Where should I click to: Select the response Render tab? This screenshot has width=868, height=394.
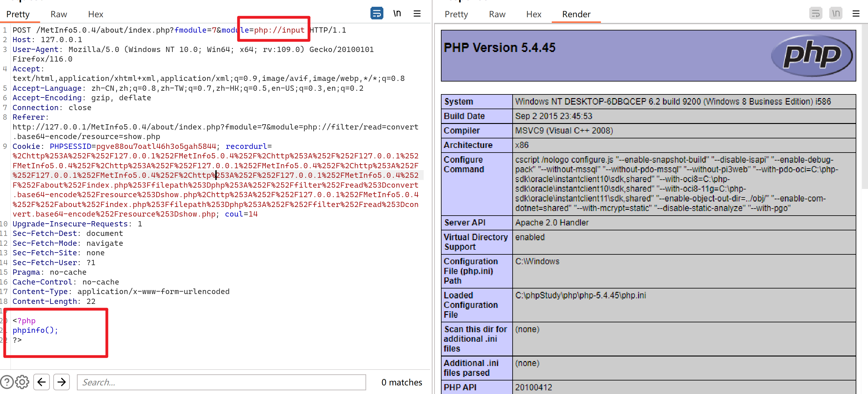point(576,14)
